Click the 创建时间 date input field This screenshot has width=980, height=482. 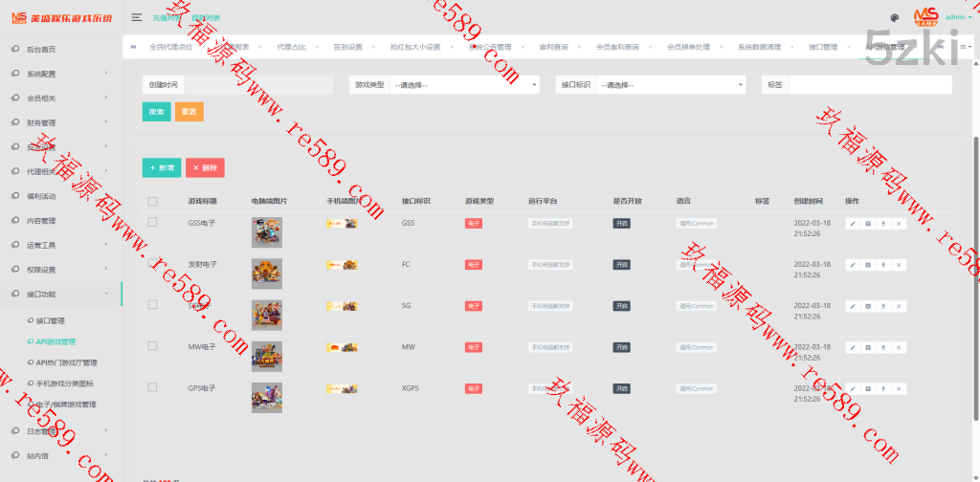(x=258, y=85)
